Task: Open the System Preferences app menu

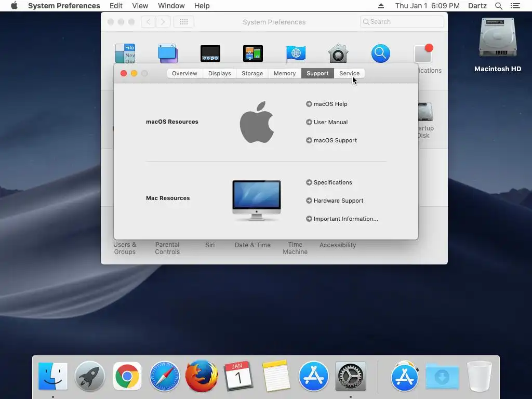Action: 64,6
